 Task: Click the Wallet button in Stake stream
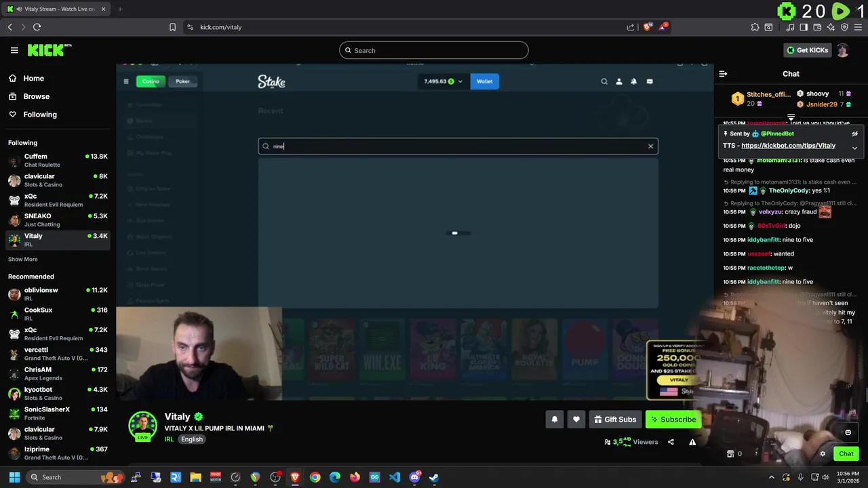point(485,81)
